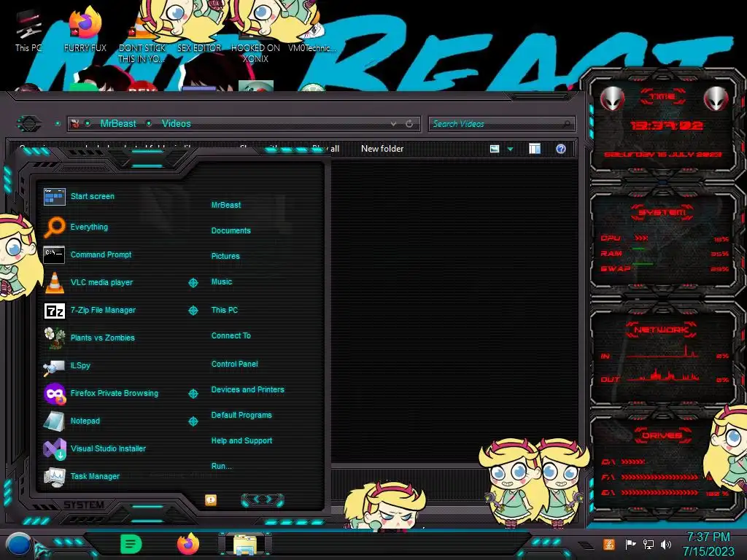Click Videos breadcrumb in address bar
The image size is (747, 560).
click(x=177, y=124)
